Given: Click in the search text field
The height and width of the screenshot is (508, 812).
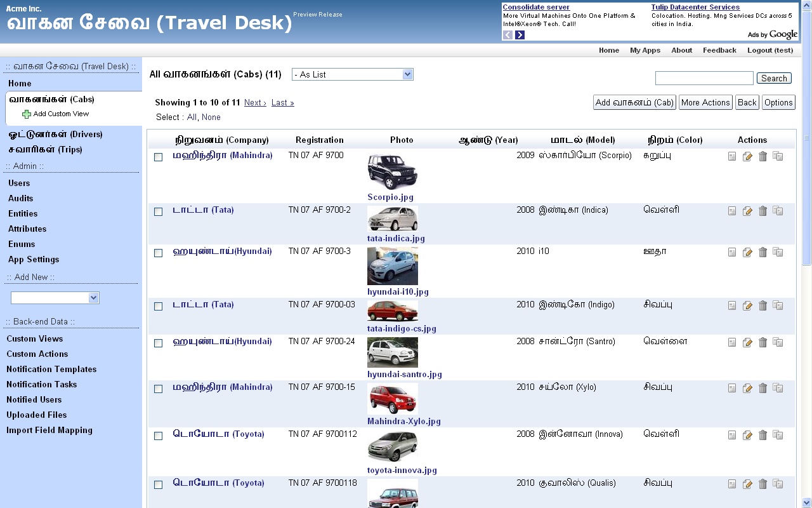Looking at the screenshot, I should [704, 78].
